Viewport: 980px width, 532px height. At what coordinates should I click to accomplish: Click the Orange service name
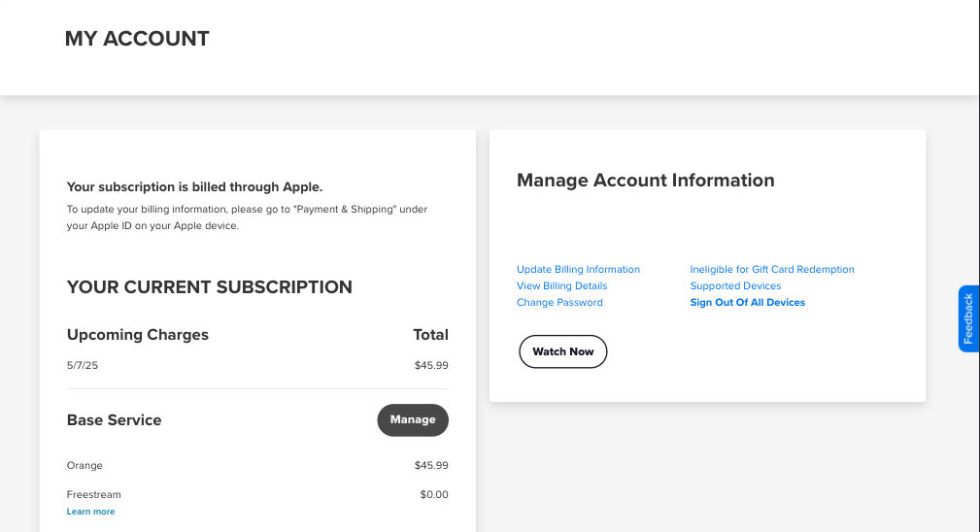(x=84, y=465)
